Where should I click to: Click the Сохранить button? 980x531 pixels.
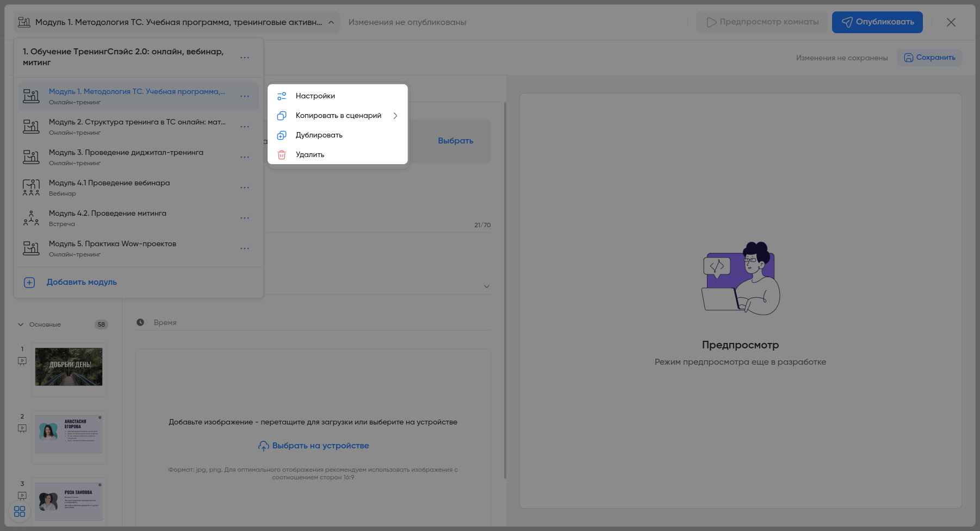click(929, 58)
